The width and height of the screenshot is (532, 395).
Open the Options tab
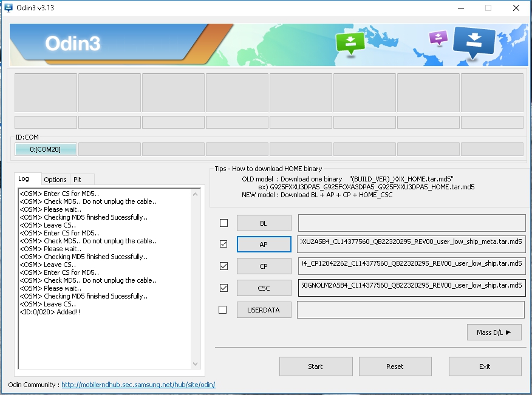pyautogui.click(x=55, y=180)
